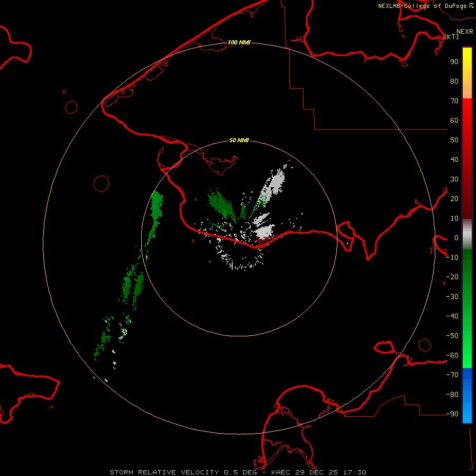
Task: Click the 90 value on velocity scale
Action: point(454,62)
